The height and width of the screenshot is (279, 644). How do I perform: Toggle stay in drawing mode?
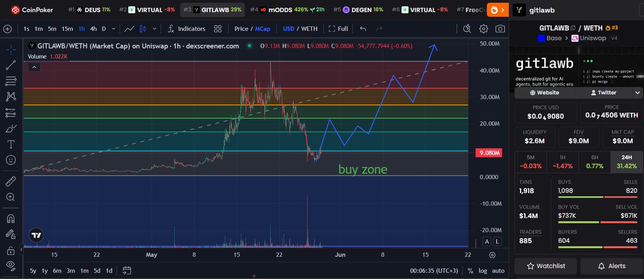pyautogui.click(x=11, y=234)
